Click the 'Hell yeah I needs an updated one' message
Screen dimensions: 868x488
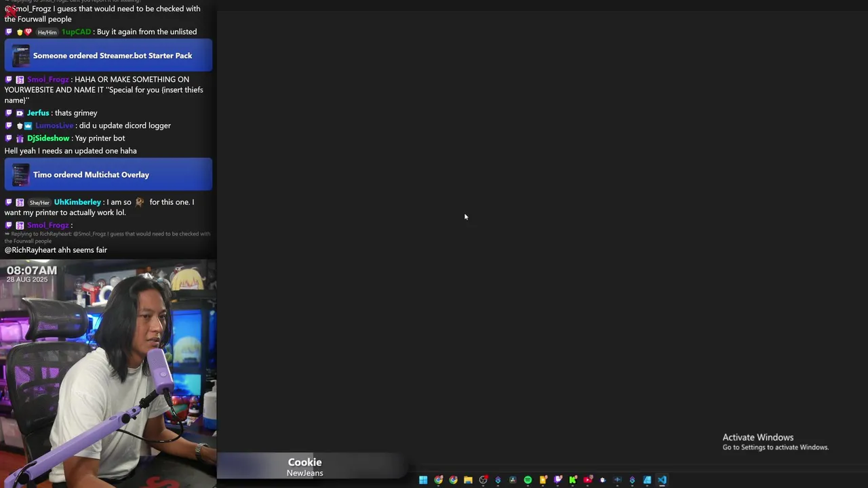pyautogui.click(x=71, y=151)
